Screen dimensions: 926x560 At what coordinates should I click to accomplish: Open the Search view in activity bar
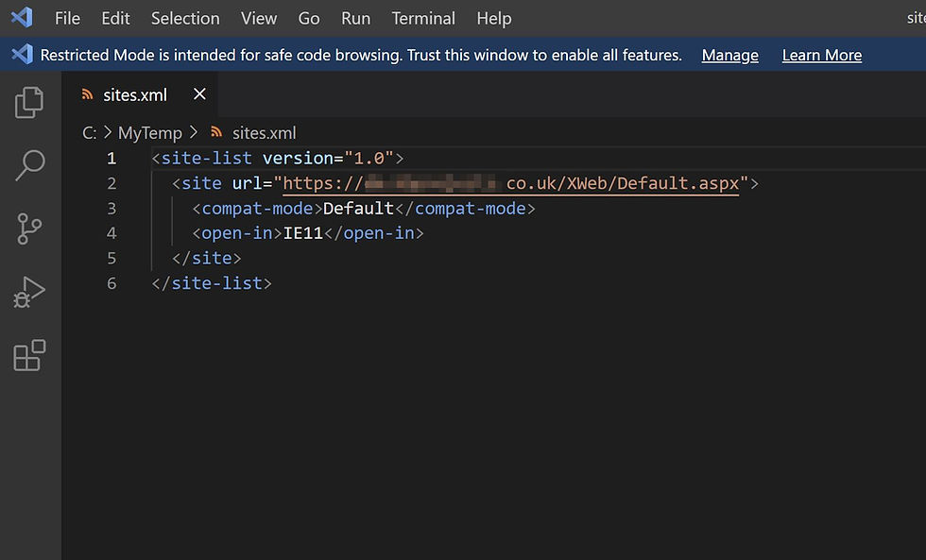point(29,165)
